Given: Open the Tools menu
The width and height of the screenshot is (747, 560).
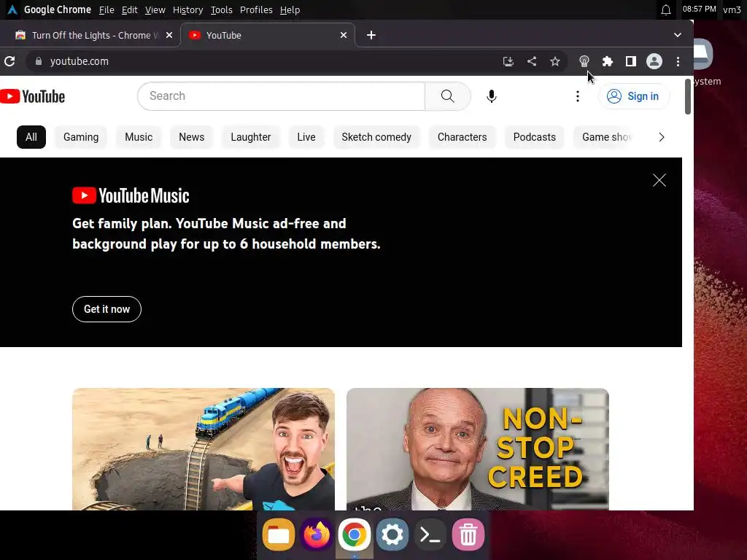Looking at the screenshot, I should point(222,10).
